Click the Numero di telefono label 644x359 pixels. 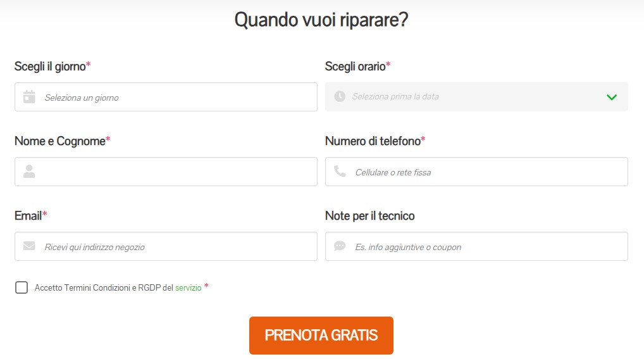(373, 141)
